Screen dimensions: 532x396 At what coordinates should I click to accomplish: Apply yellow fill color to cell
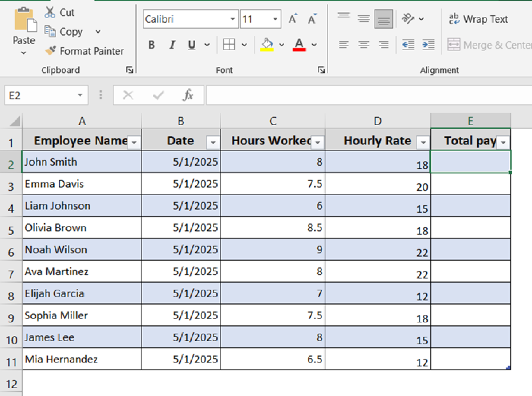point(267,44)
